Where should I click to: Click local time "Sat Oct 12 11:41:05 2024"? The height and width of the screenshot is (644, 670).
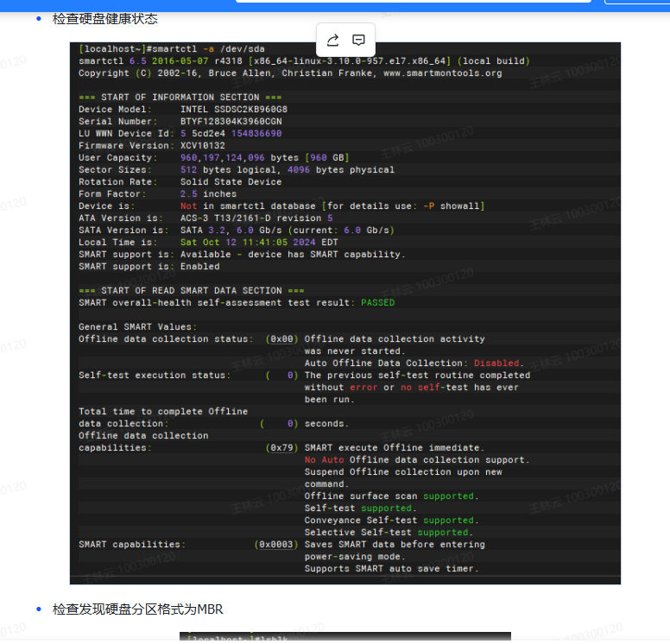248,243
